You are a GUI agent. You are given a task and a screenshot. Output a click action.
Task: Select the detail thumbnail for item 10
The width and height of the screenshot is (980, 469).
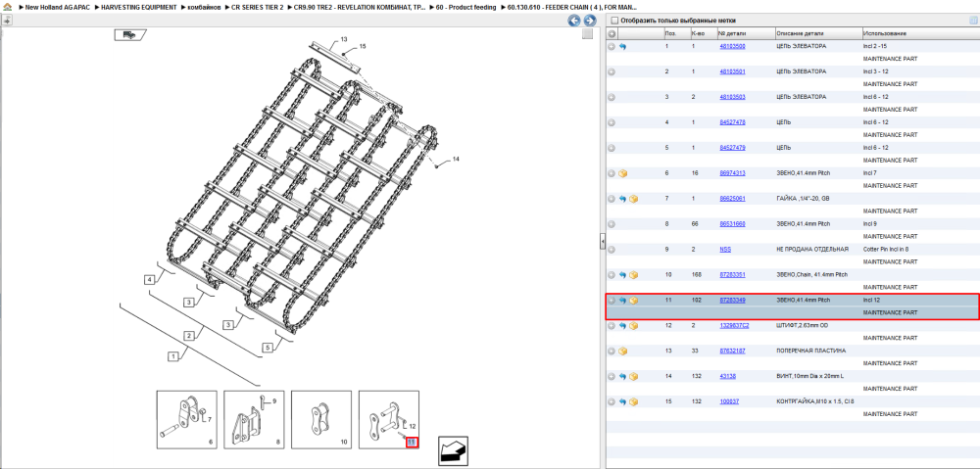pos(321,420)
